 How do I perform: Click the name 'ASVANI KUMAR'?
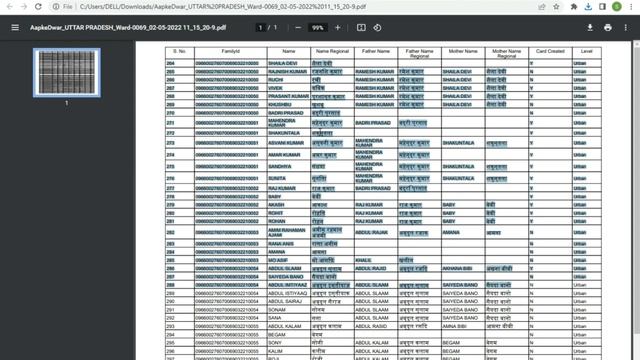click(x=286, y=143)
